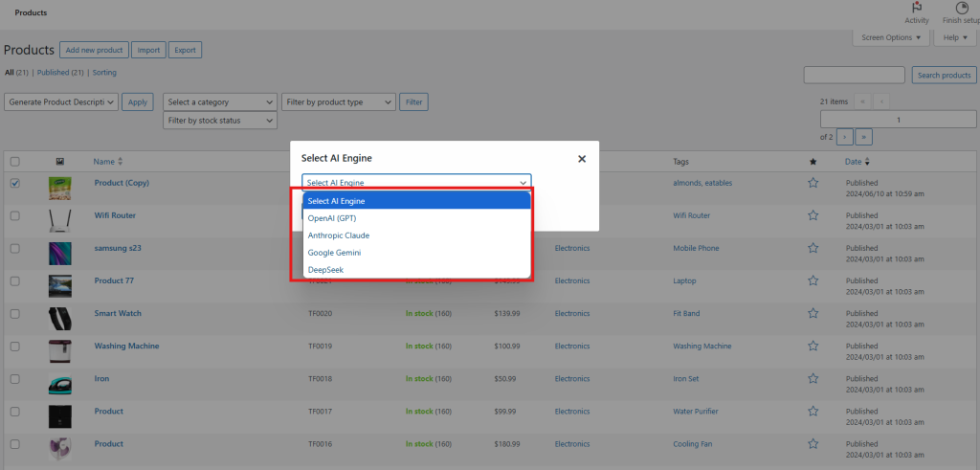Sort products by Date column

pyautogui.click(x=857, y=162)
